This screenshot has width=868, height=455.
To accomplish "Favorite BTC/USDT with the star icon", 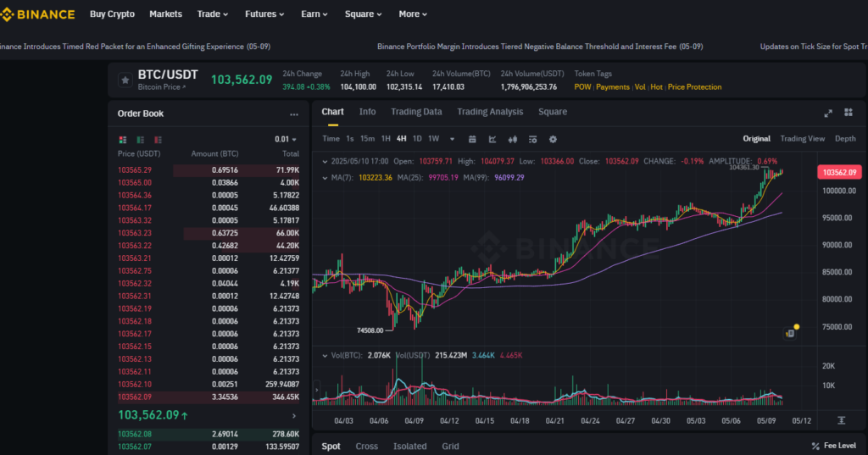I will click(x=125, y=80).
